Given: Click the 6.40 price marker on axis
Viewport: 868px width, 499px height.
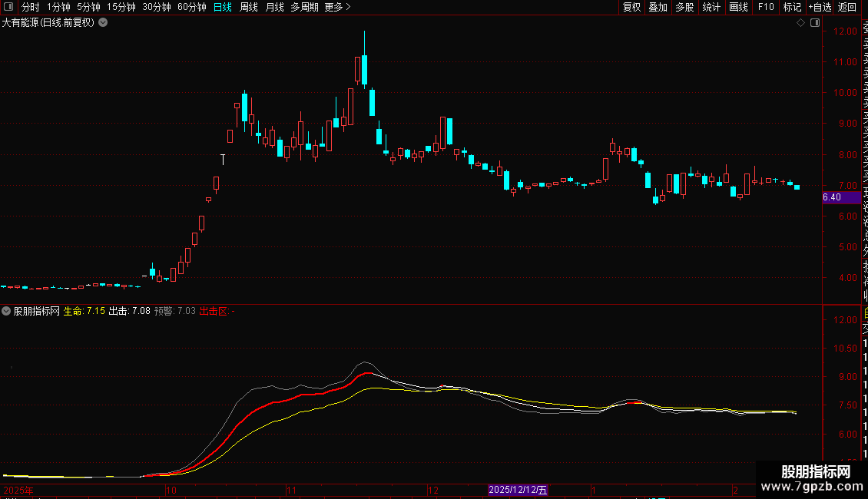Looking at the screenshot, I should tap(841, 197).
